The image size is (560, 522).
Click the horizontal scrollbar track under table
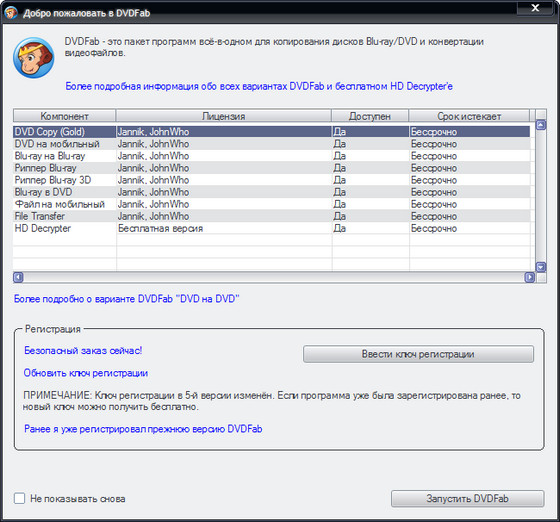pyautogui.click(x=274, y=277)
